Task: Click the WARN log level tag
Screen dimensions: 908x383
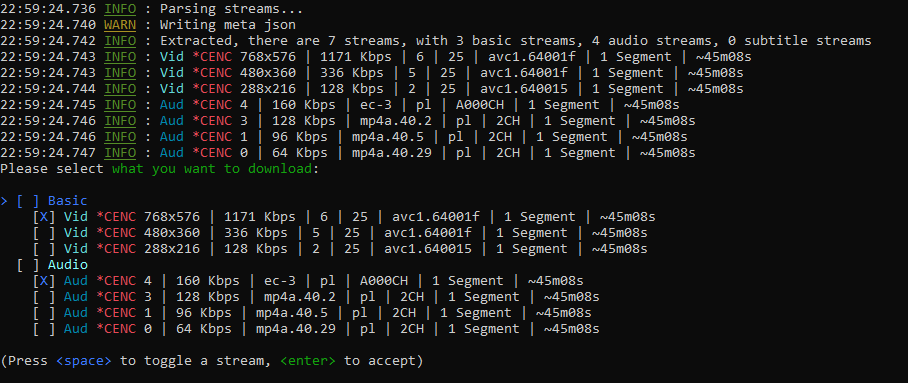Action: coord(120,25)
